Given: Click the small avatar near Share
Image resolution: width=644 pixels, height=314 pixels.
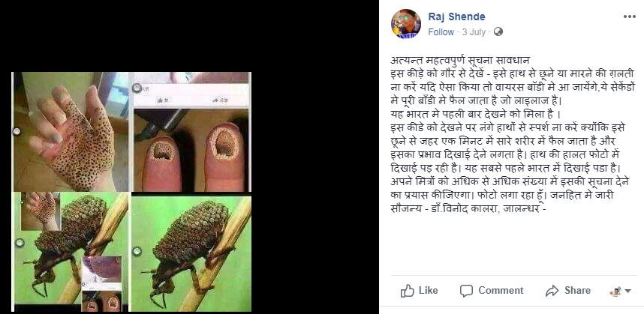Looking at the screenshot, I should 615,291.
